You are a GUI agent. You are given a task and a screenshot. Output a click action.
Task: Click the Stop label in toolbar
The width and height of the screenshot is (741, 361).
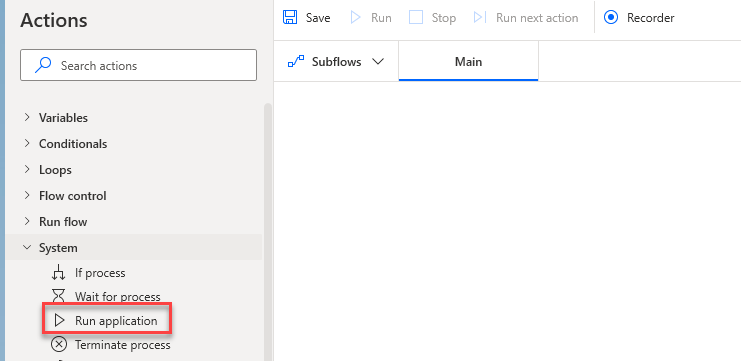coord(444,18)
